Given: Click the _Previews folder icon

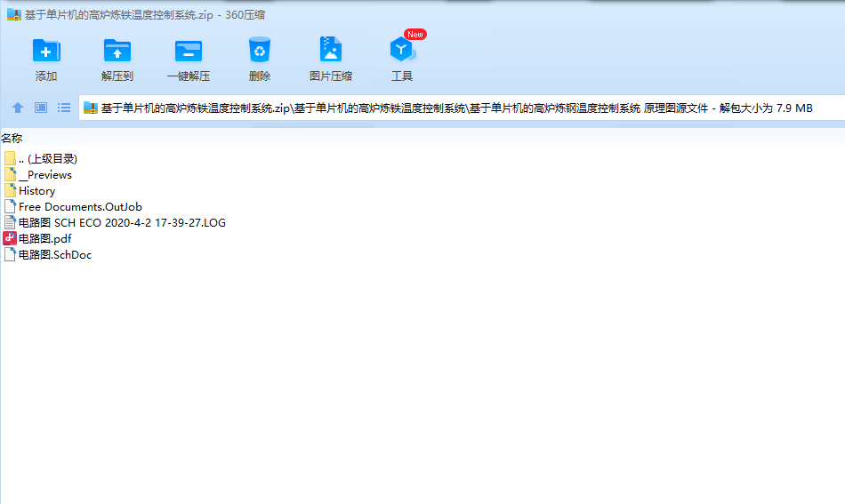Looking at the screenshot, I should (11, 174).
